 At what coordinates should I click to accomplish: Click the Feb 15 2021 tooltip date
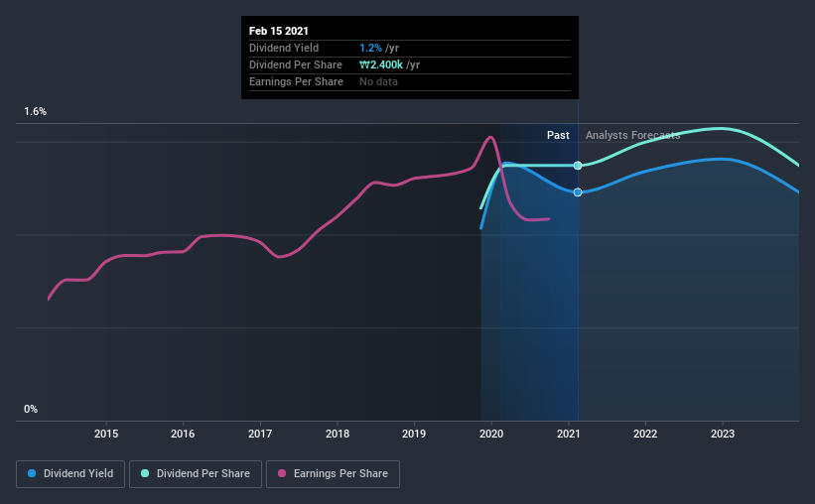(279, 31)
